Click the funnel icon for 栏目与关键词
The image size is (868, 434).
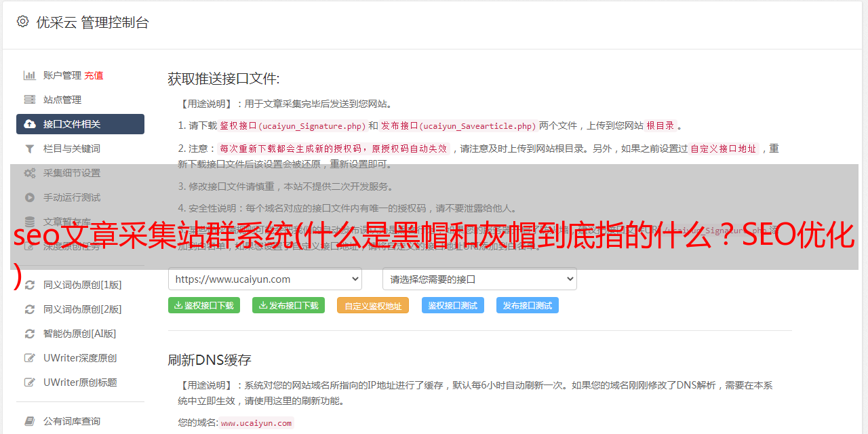point(30,149)
